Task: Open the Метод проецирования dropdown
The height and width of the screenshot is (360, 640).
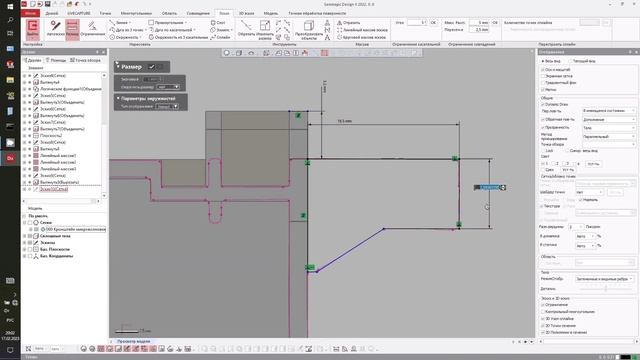Action: pos(609,137)
